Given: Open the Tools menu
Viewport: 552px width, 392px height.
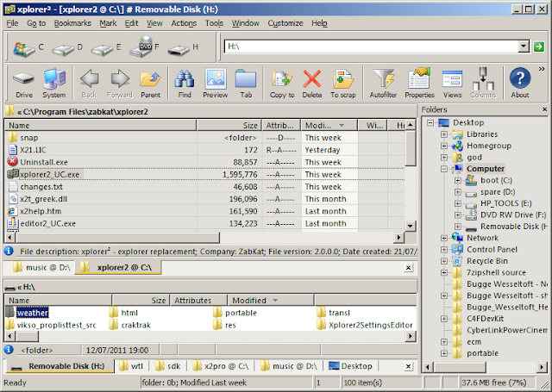Looking at the screenshot, I should pyautogui.click(x=214, y=23).
